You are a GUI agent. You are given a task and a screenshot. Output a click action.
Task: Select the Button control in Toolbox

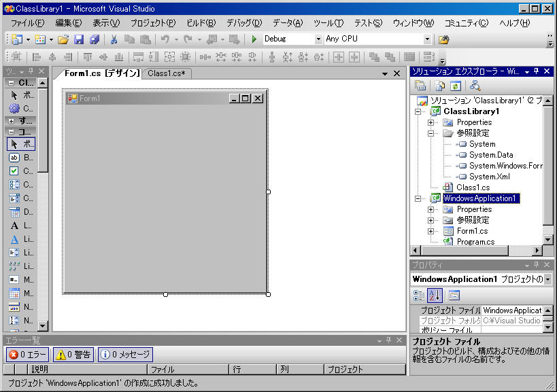(14, 158)
